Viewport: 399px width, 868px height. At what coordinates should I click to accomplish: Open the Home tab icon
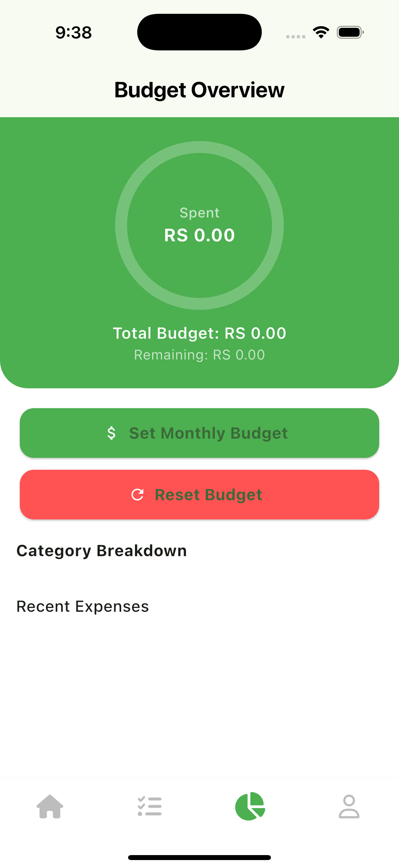(50, 806)
